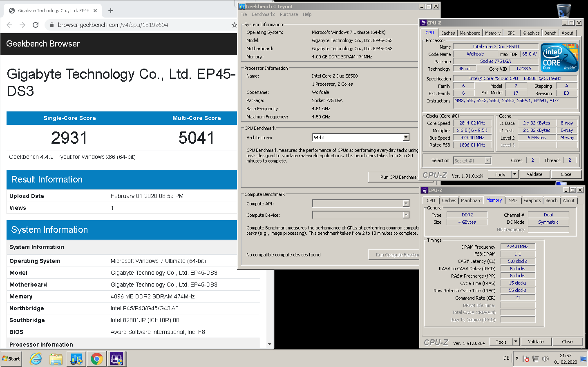
Task: Select Caches tab in upper CPU-Z
Action: point(448,33)
